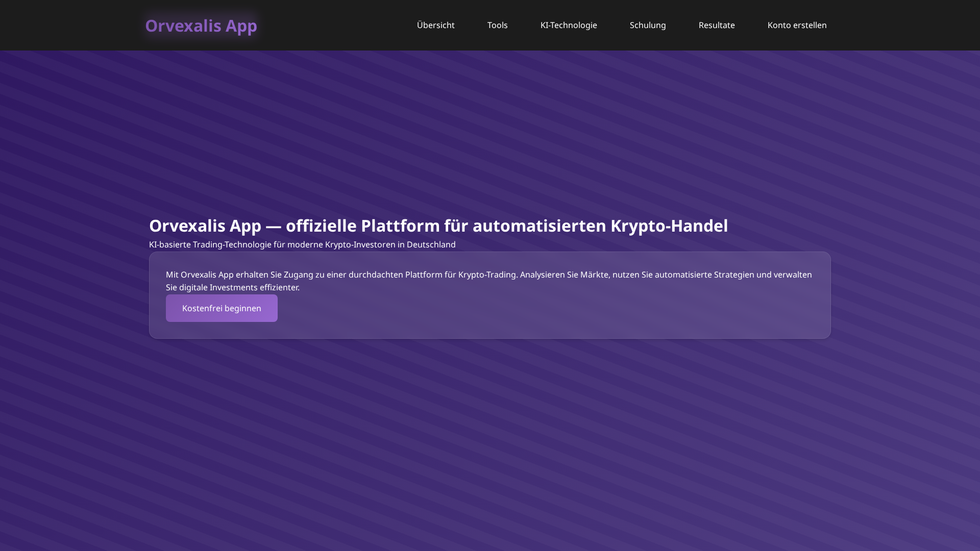Open the KI-Technologie nav link

tap(569, 25)
